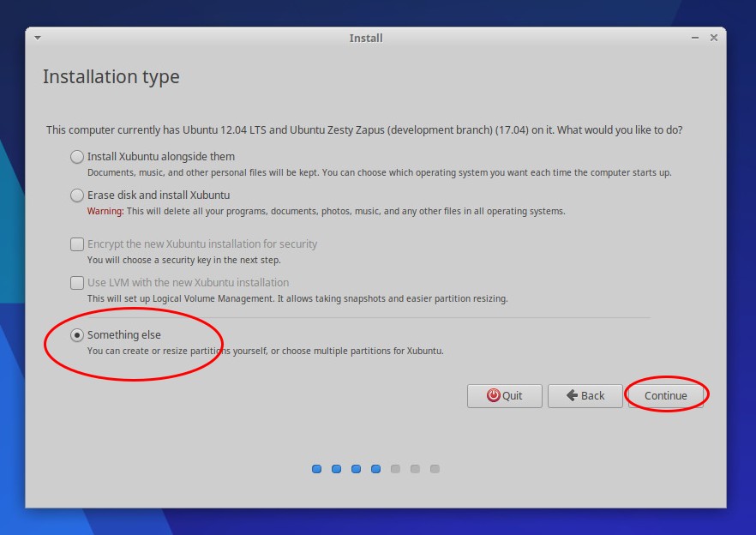Enable Encrypt the new Xubuntu installation checkbox
Image resolution: width=756 pixels, height=535 pixels.
pos(76,244)
